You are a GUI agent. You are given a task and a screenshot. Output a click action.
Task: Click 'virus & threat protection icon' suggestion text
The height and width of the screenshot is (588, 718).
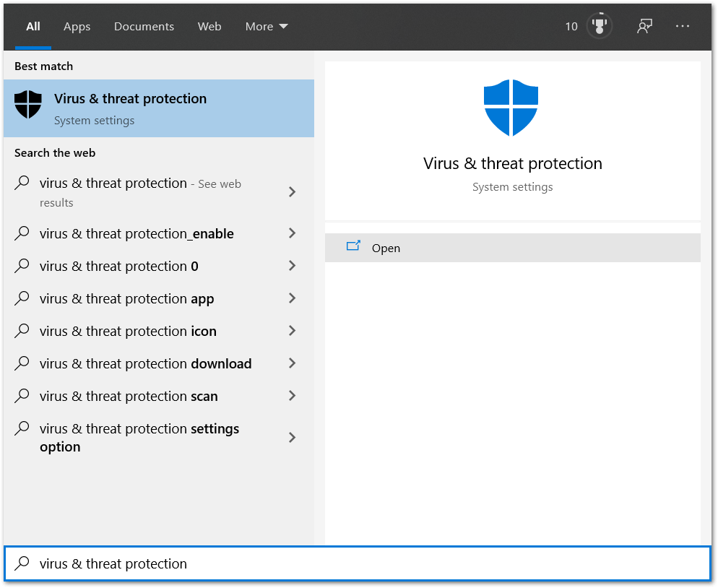tap(128, 331)
